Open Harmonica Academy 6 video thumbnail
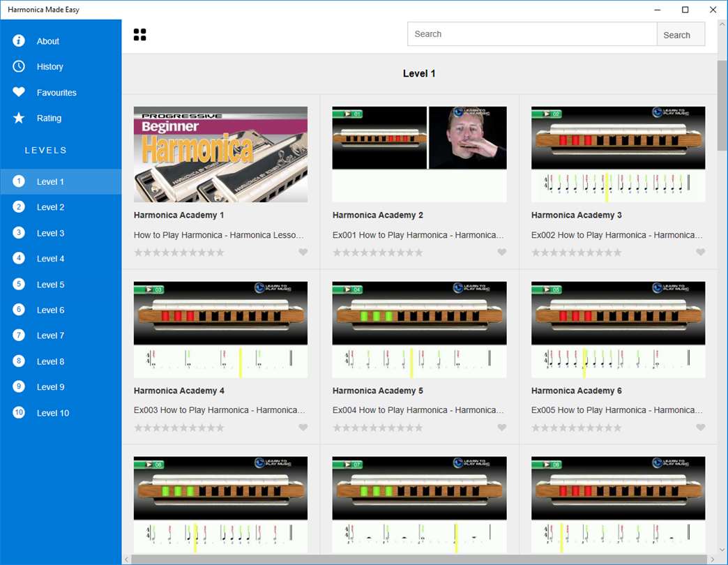This screenshot has height=565, width=728. 618,329
